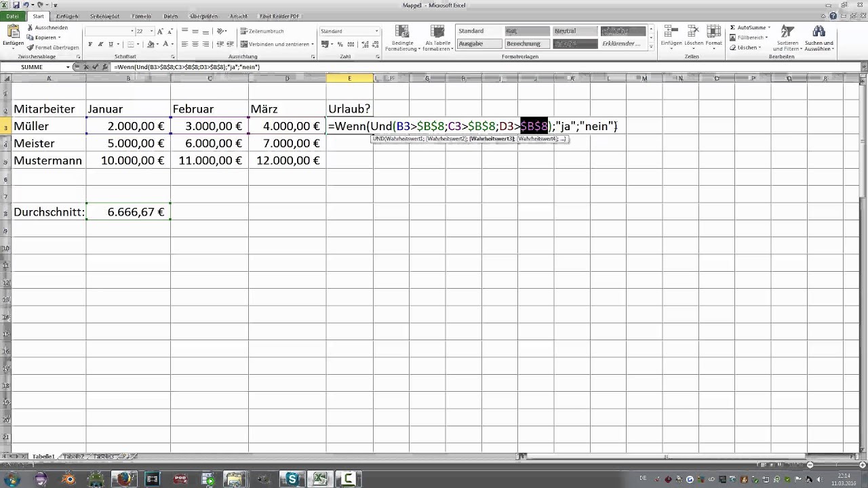The height and width of the screenshot is (488, 868).
Task: Decrease font size with small A icon
Action: point(170,31)
